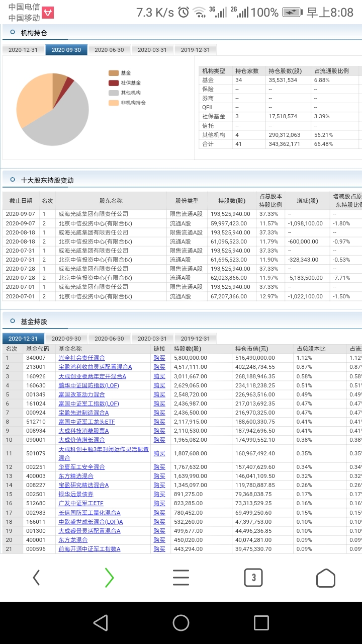
Task: Open 大成价值增长混合 fund link
Action: pos(82,440)
